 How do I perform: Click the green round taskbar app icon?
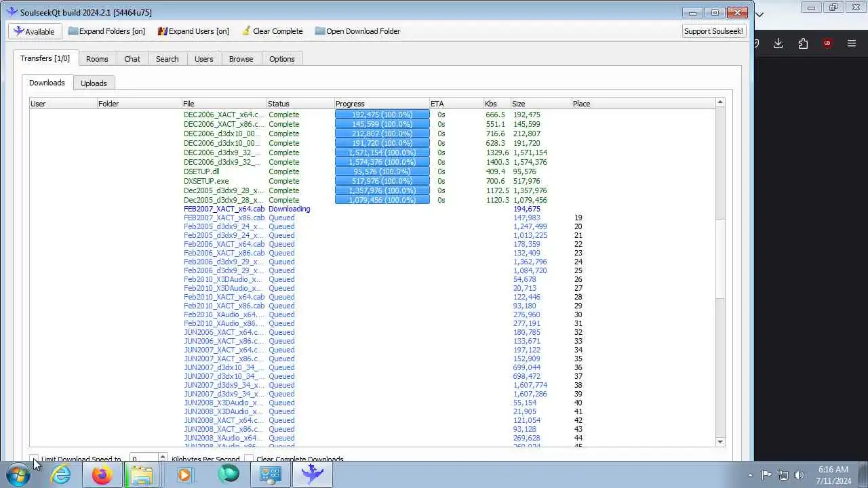[x=228, y=474]
